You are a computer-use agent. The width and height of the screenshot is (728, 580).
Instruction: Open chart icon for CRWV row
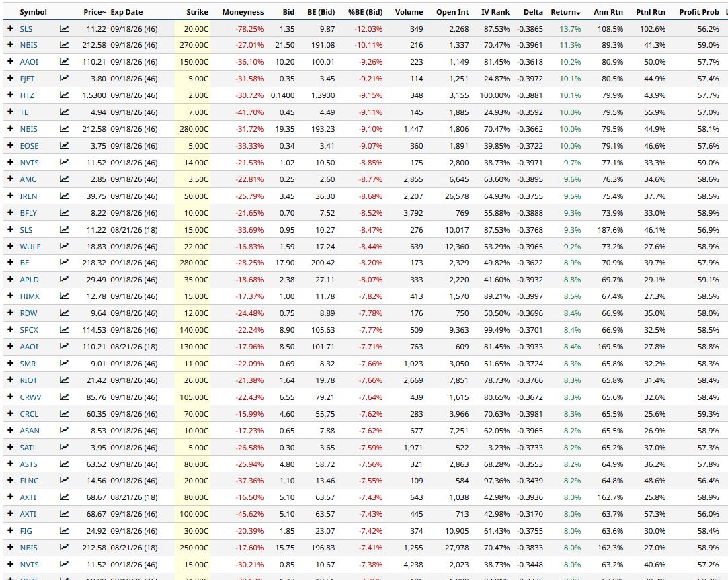point(65,397)
